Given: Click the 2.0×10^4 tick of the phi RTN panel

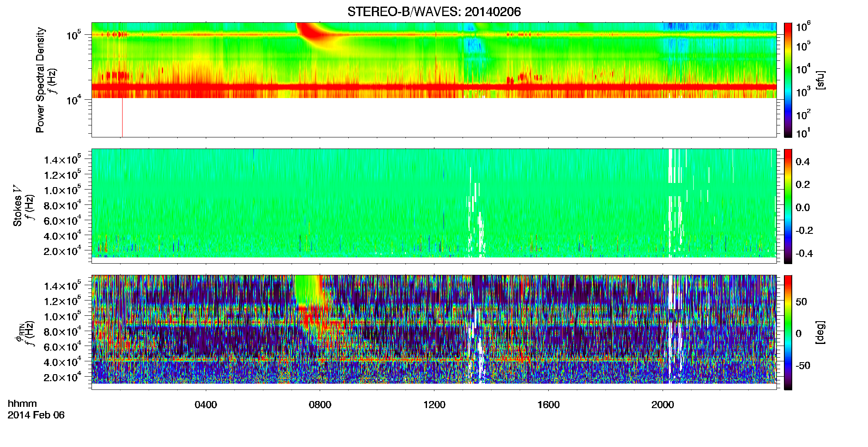Looking at the screenshot, I should 63,377.
